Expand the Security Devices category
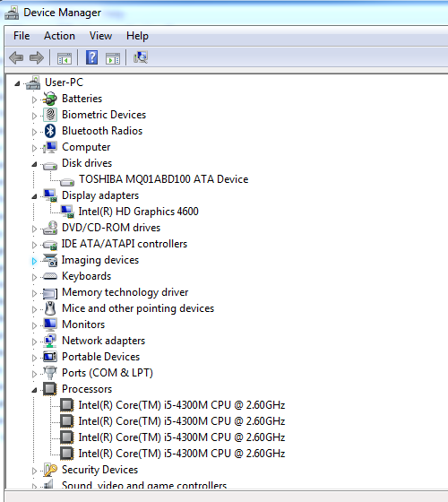Screen dimensions: 448x502 point(34,471)
